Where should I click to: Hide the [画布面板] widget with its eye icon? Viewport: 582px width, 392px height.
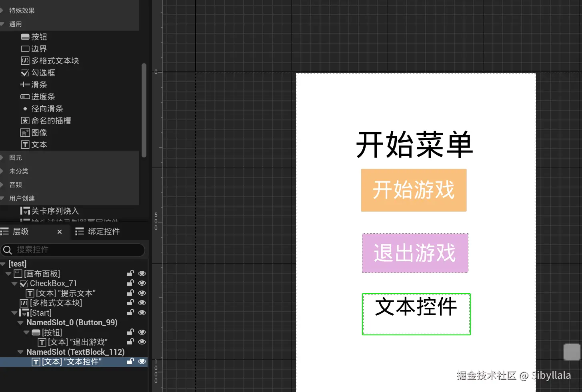point(142,273)
